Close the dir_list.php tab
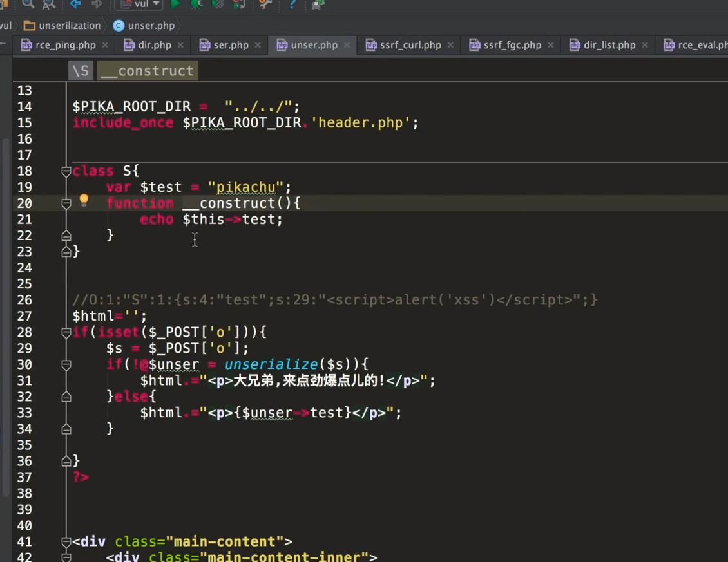The width and height of the screenshot is (728, 562). [645, 45]
